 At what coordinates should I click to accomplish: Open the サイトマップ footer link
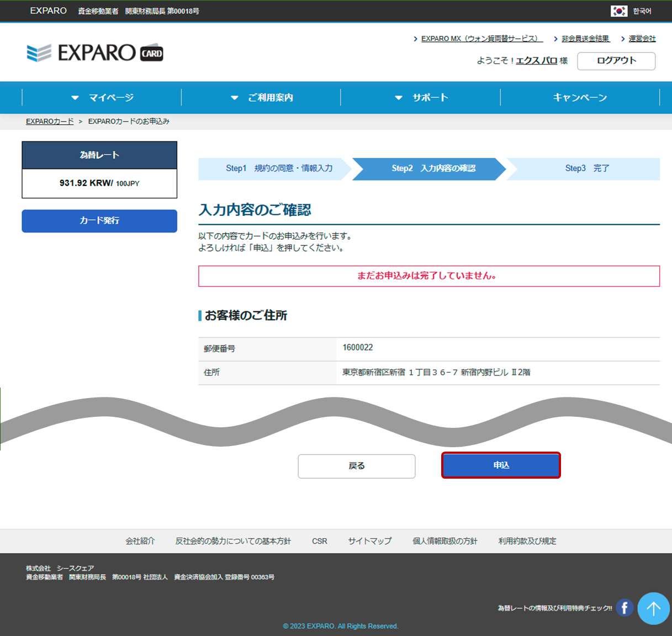(369, 541)
